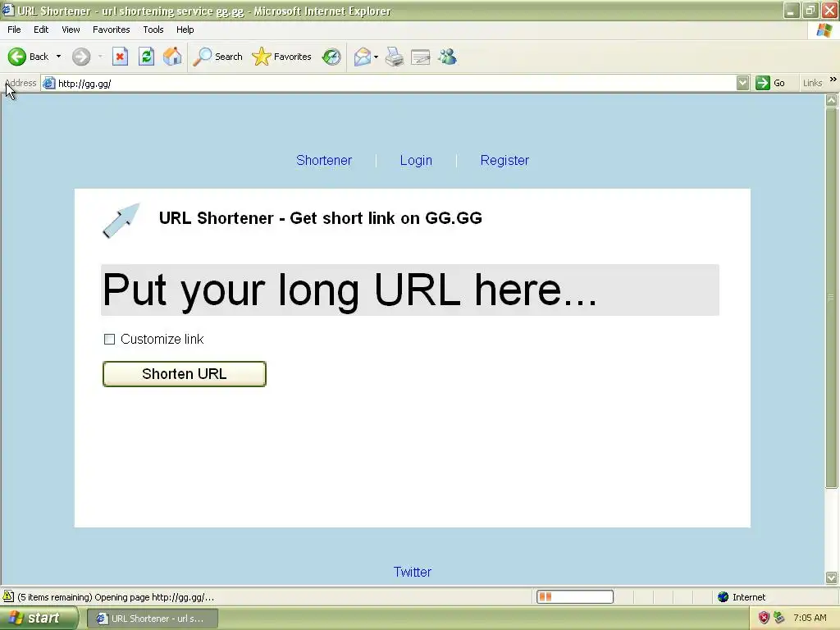The image size is (840, 630).
Task: Click the 7:05 AM clock
Action: pyautogui.click(x=810, y=618)
